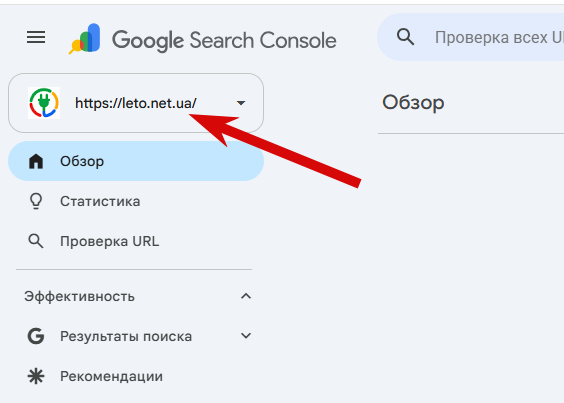
Task: Open the hamburger main menu
Action: point(36,37)
